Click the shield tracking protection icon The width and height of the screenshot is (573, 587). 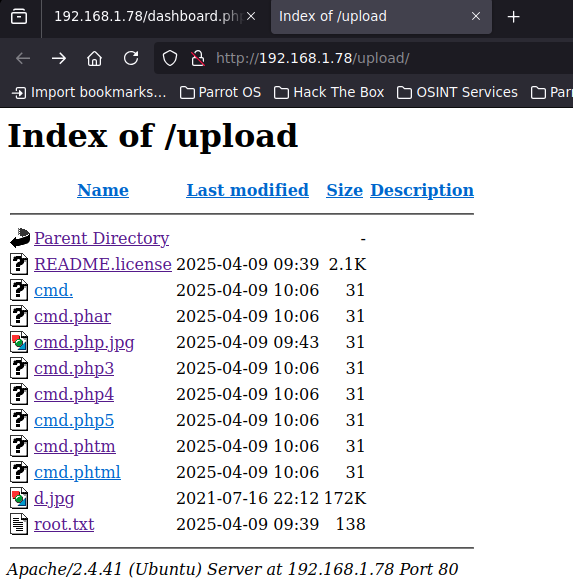point(170,58)
